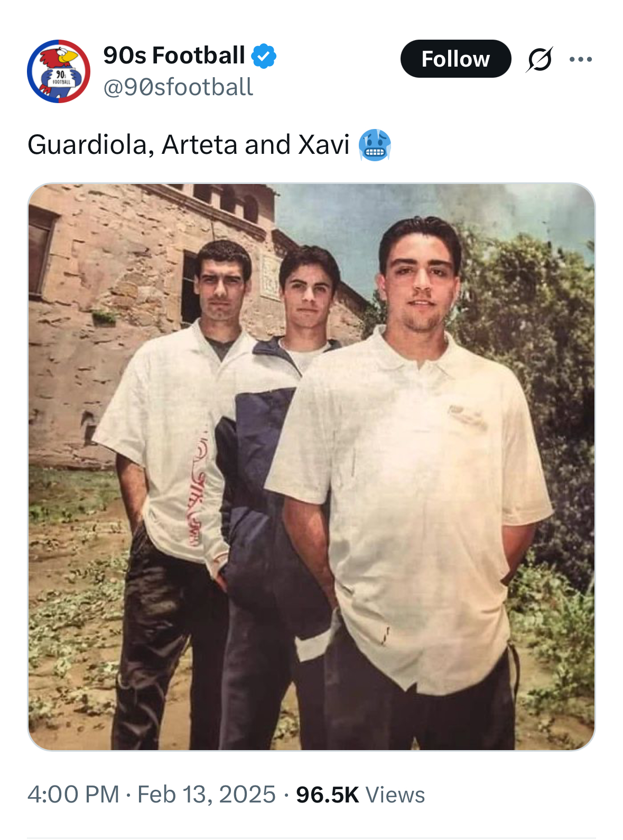Tap the cold face emoji in tweet
623x840 pixels.
point(375,145)
